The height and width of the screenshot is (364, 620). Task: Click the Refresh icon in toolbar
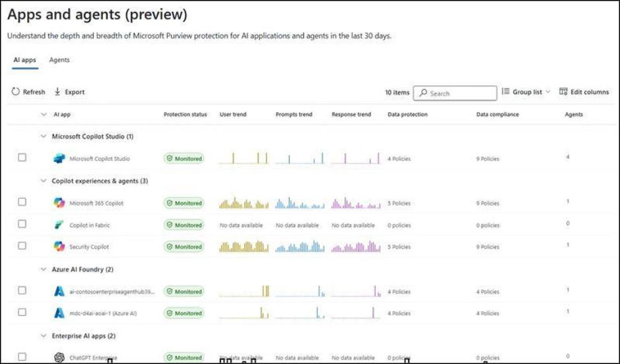16,92
